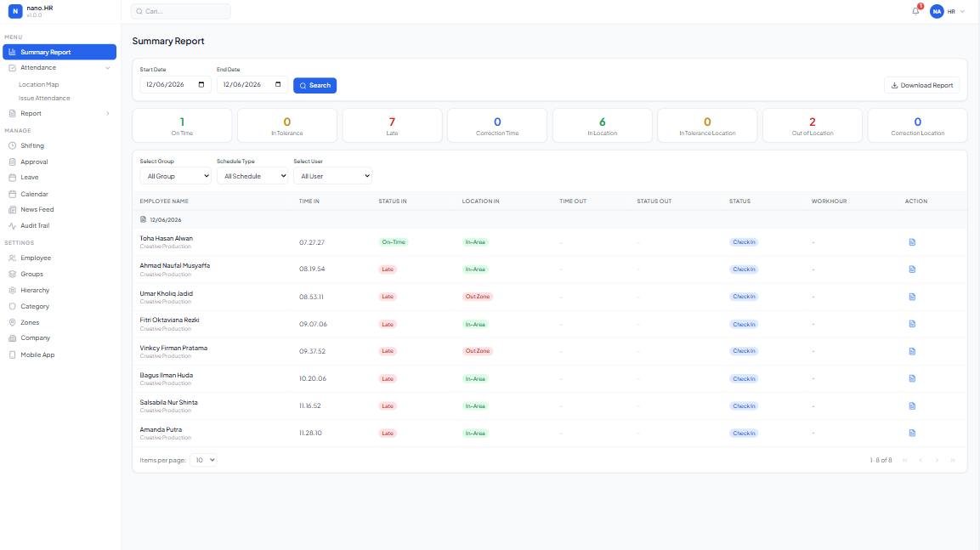This screenshot has height=550, width=980.
Task: Open the Report menu item
Action: coord(59,114)
